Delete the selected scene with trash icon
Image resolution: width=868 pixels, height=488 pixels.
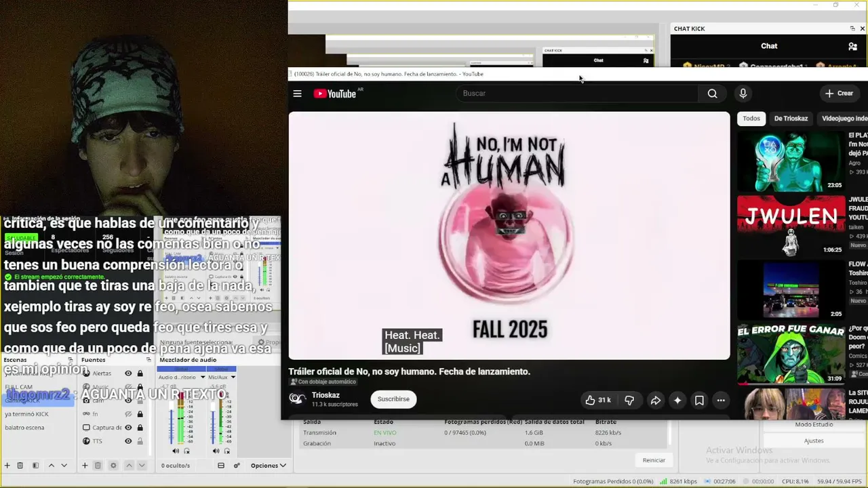point(20,466)
